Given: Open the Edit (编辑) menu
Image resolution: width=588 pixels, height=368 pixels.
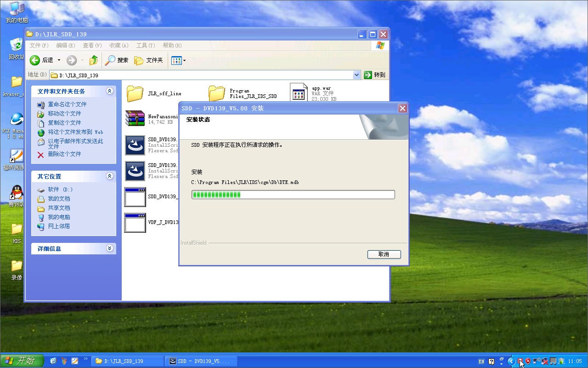Looking at the screenshot, I should [66, 46].
